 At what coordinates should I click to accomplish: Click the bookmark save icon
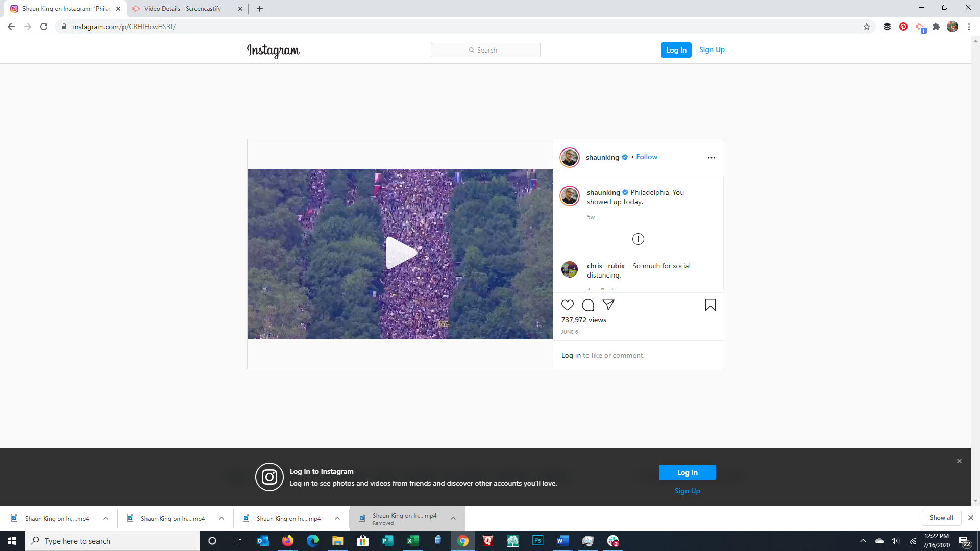tap(710, 305)
